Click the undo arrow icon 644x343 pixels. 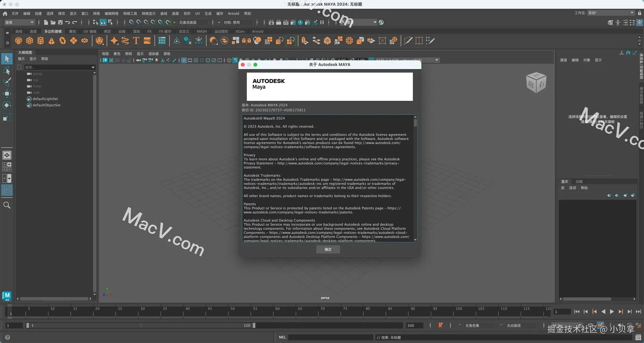click(x=67, y=22)
